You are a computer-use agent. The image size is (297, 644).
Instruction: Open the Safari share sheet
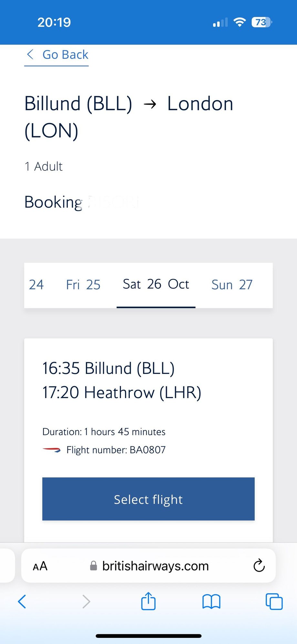tap(148, 601)
